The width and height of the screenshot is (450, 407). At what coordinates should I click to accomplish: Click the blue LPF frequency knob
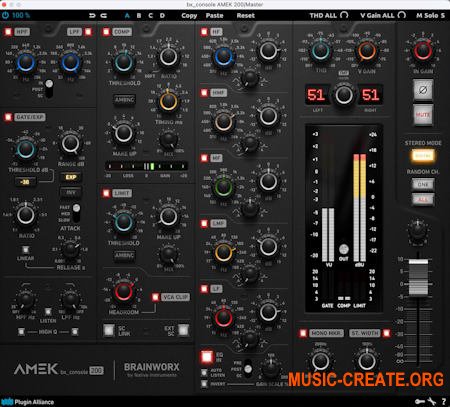(x=71, y=63)
